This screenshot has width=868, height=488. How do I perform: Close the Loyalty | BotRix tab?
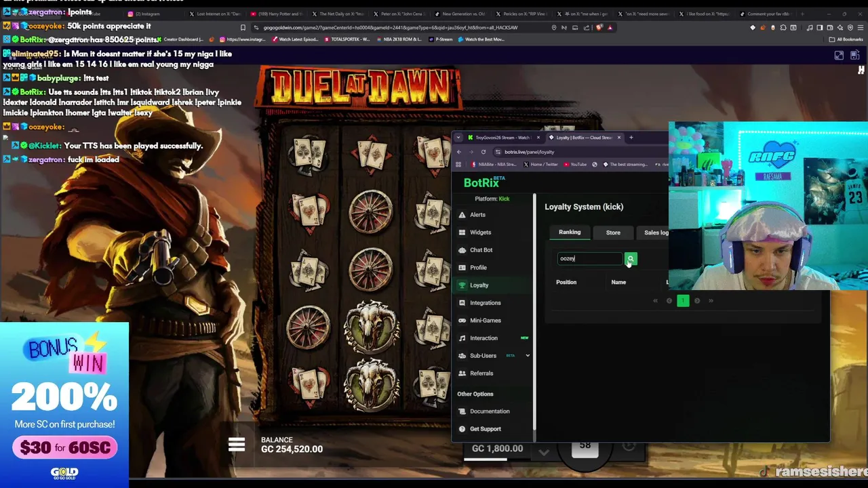(619, 138)
